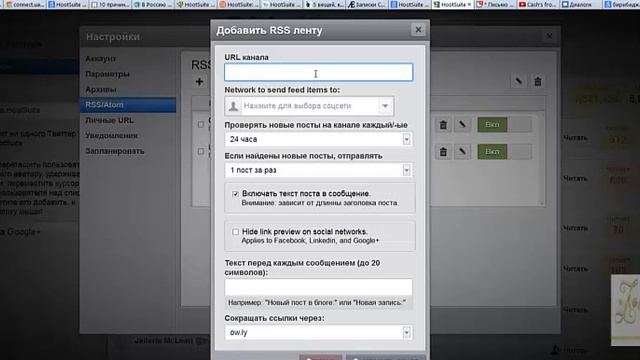This screenshot has width=640, height=360.
Task: Switch to the 10 причин browser tab
Action: [x=111, y=4]
